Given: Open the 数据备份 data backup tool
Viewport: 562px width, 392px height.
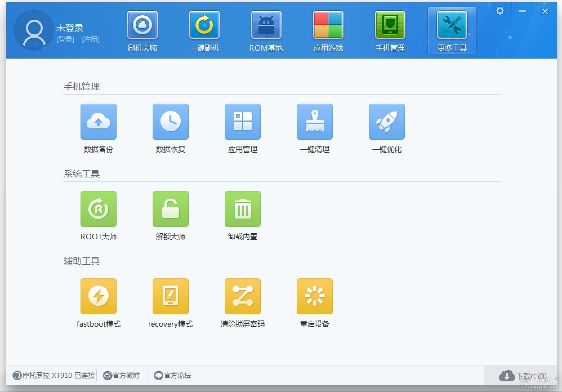Looking at the screenshot, I should point(98,122).
